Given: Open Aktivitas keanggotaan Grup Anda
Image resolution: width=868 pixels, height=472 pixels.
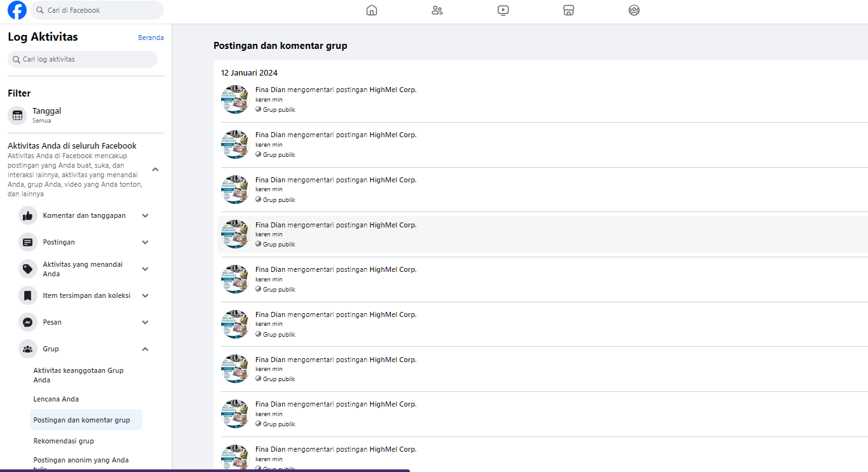Looking at the screenshot, I should click(x=86, y=375).
